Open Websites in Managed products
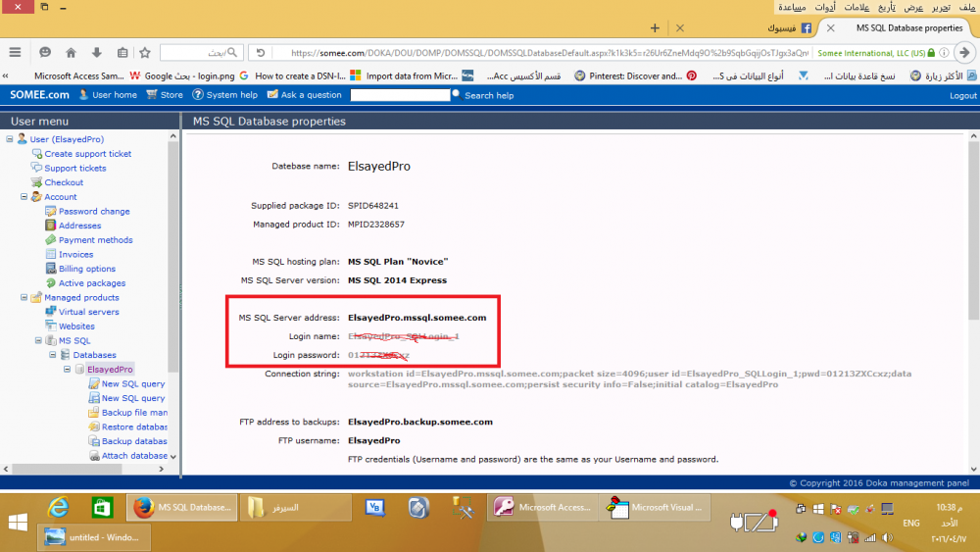This screenshot has width=980, height=552. (x=76, y=326)
